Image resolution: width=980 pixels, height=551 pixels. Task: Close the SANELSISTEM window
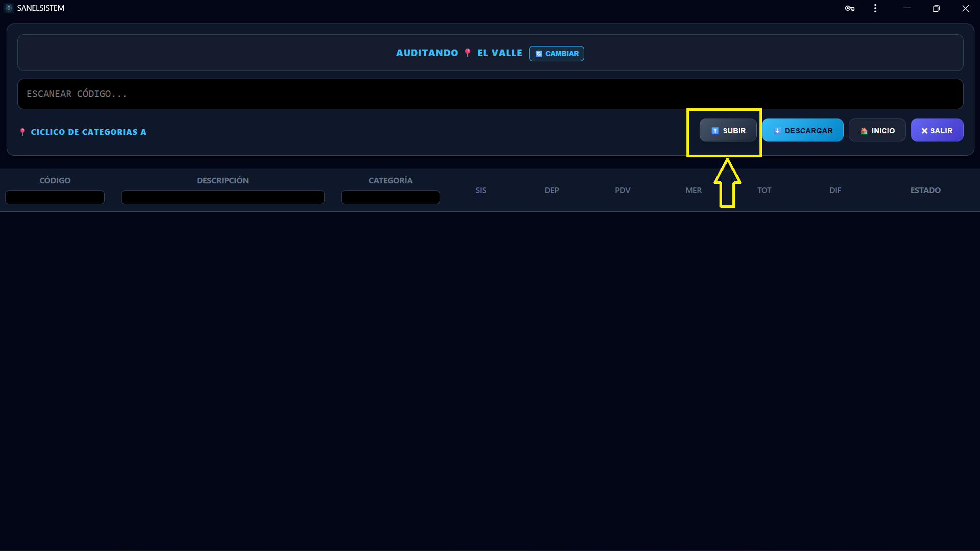965,8
